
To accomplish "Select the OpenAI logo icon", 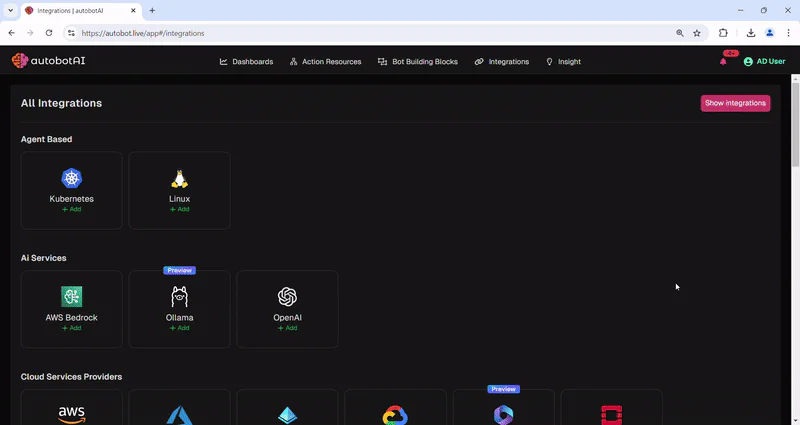I will point(287,296).
